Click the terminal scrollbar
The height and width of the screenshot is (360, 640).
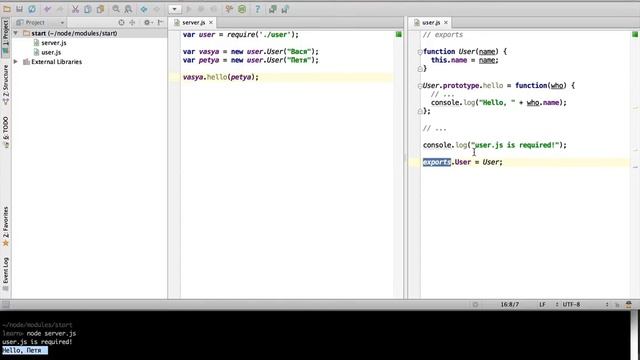pyautogui.click(x=635, y=335)
